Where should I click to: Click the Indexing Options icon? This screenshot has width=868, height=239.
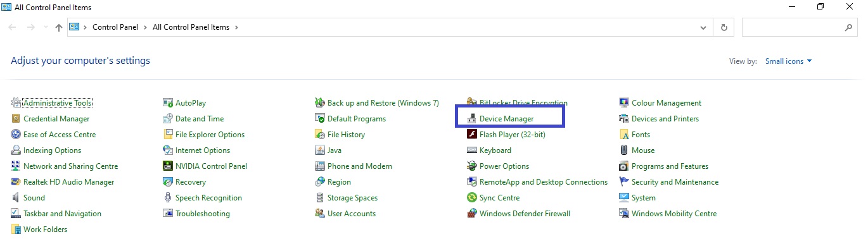coord(16,150)
